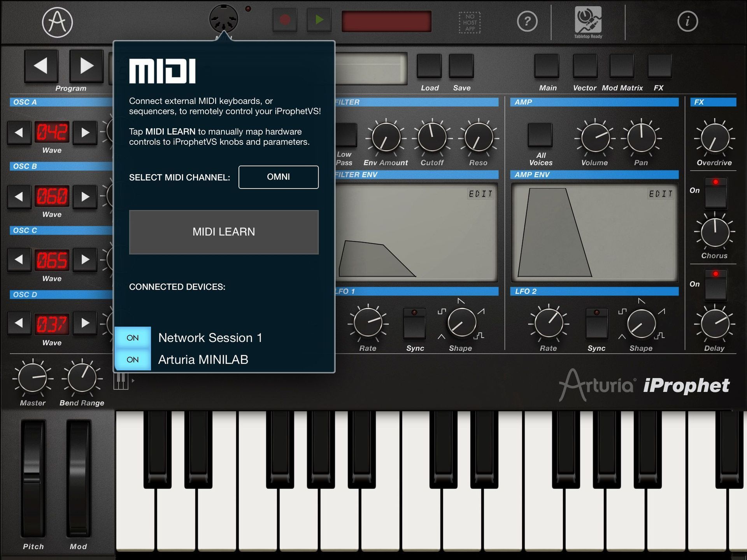Open the MIDI connector icon
The width and height of the screenshot is (747, 560).
click(224, 19)
